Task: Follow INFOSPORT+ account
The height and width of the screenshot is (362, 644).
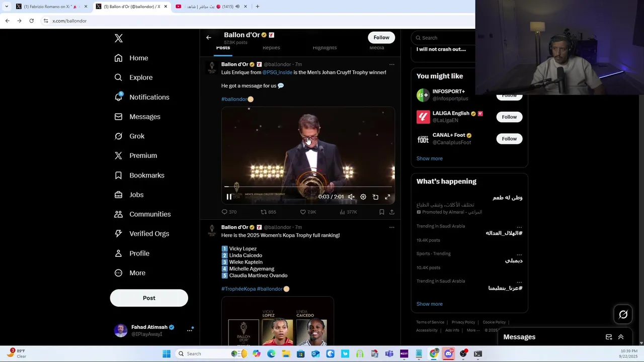Action: pos(509,95)
